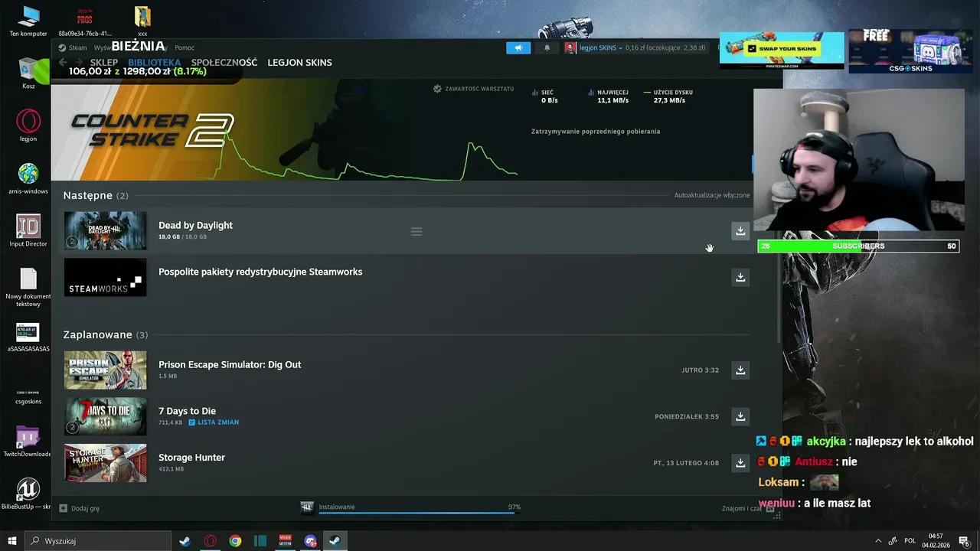Screen dimensions: 980x551
Task: Click the Opera icon in the taskbar
Action: pyautogui.click(x=210, y=541)
